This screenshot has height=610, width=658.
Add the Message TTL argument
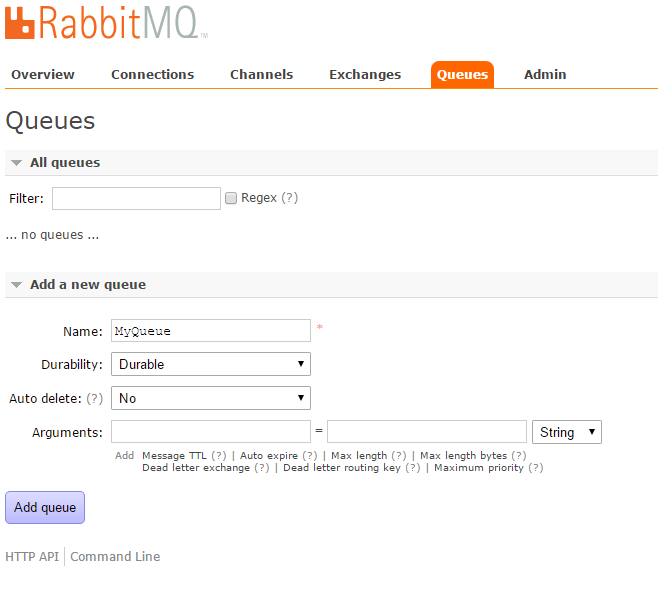[174, 455]
